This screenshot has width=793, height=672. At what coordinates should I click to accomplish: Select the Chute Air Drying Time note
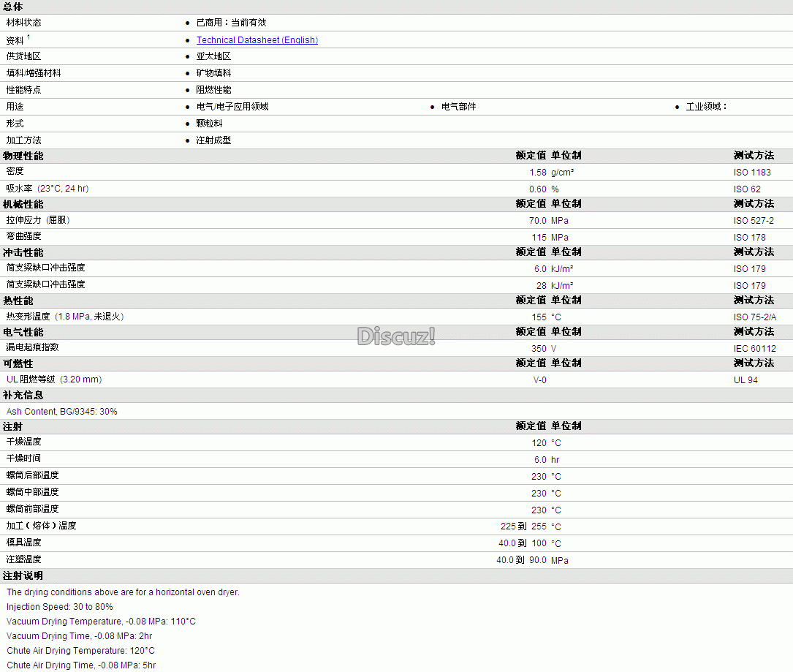click(81, 665)
